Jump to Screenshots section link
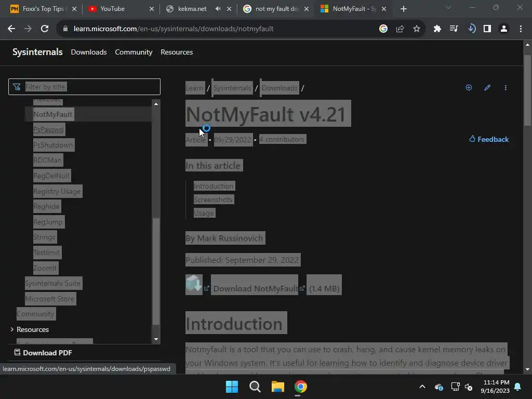The image size is (532, 399). pyautogui.click(x=213, y=199)
